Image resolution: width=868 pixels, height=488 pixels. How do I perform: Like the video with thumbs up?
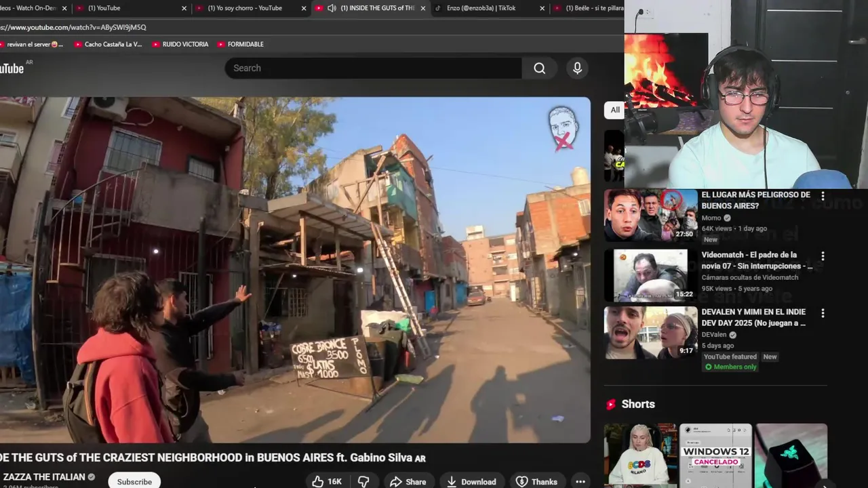317,481
